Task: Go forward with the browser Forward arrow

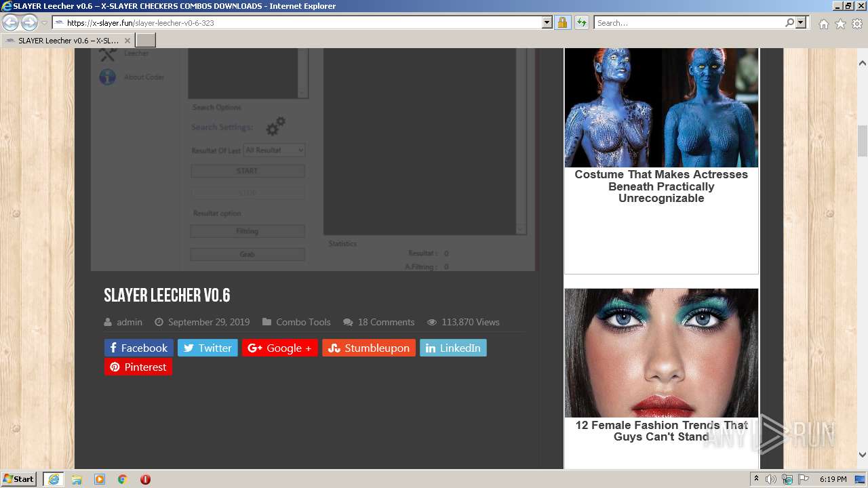Action: click(x=29, y=23)
